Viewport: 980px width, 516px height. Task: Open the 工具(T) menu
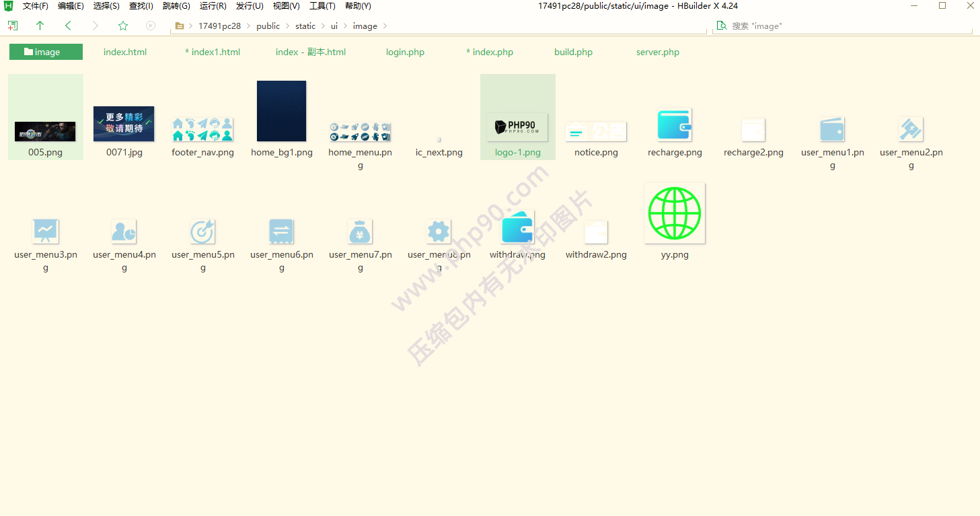pyautogui.click(x=322, y=6)
